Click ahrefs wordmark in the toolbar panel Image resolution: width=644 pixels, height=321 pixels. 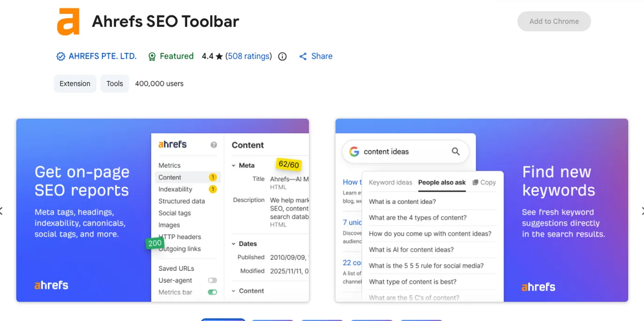pyautogui.click(x=172, y=144)
